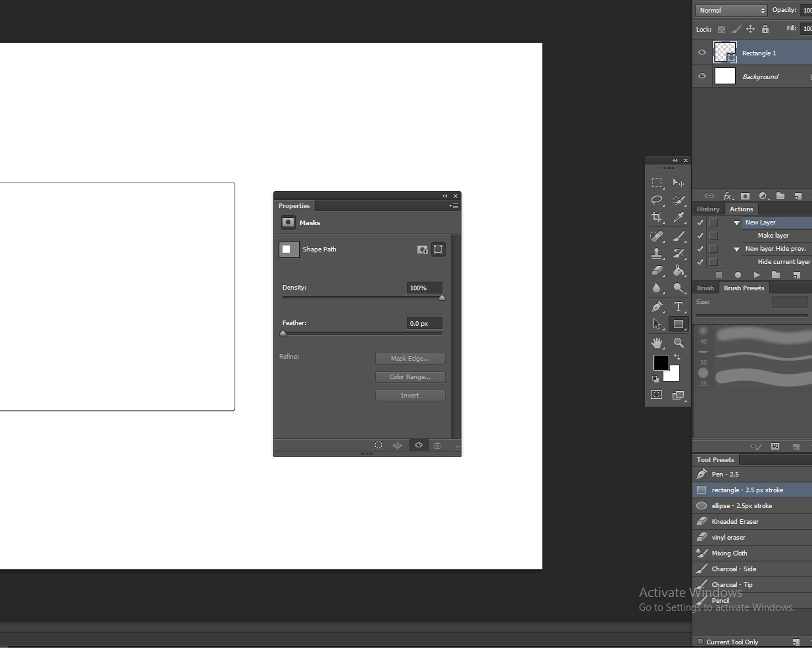Play the selected action

pos(757,275)
